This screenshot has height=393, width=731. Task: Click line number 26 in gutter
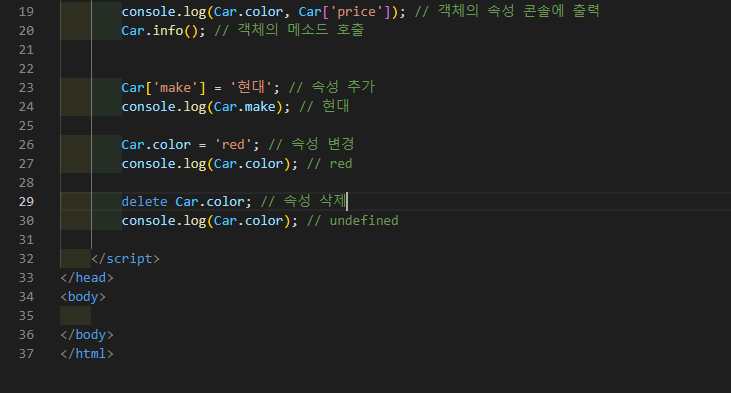click(x=26, y=145)
